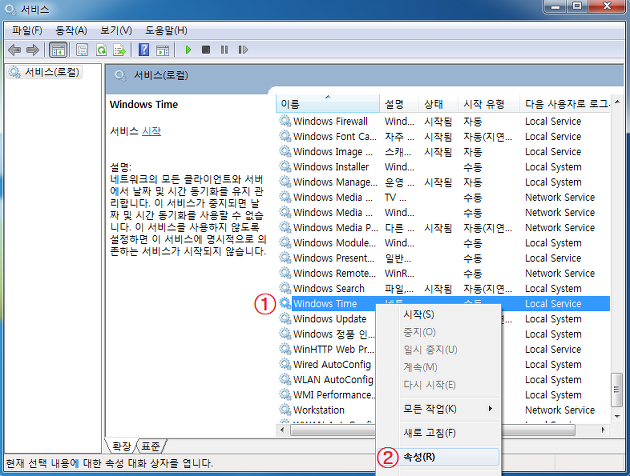Sort by the 상태 column header
Image resolution: width=630 pixels, height=476 pixels.
pyautogui.click(x=438, y=104)
